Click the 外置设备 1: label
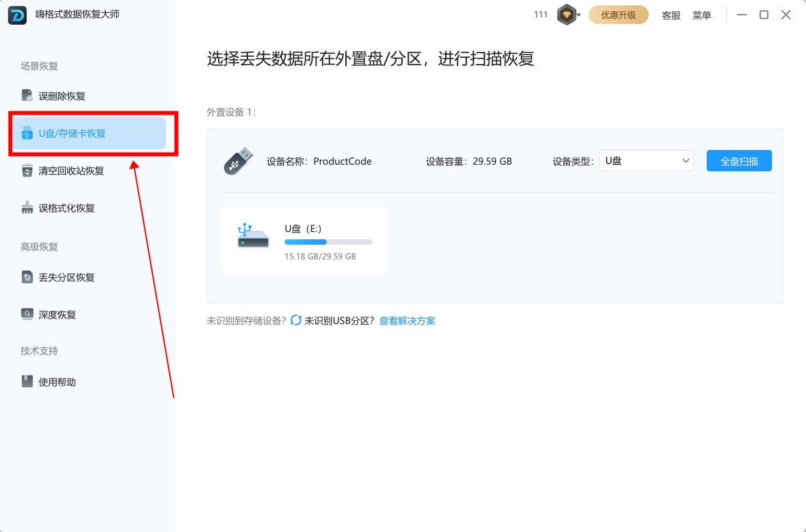806x532 pixels. click(x=231, y=112)
